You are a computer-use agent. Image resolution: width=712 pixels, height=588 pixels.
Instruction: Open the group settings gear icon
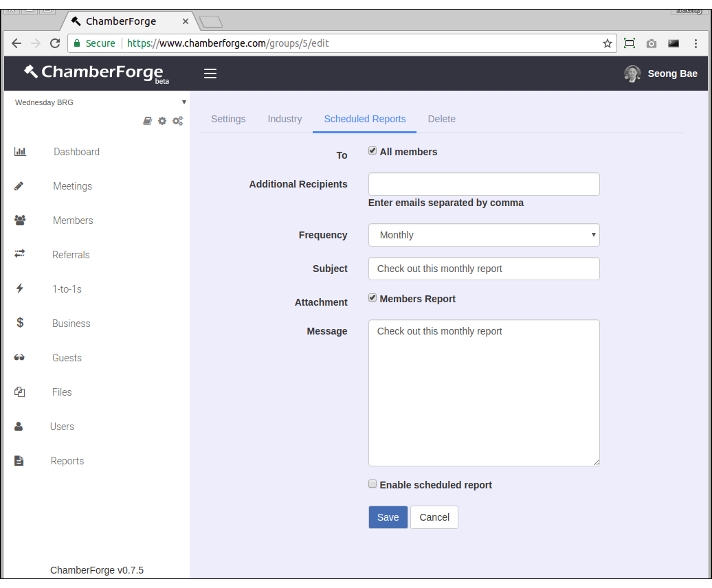coord(162,121)
